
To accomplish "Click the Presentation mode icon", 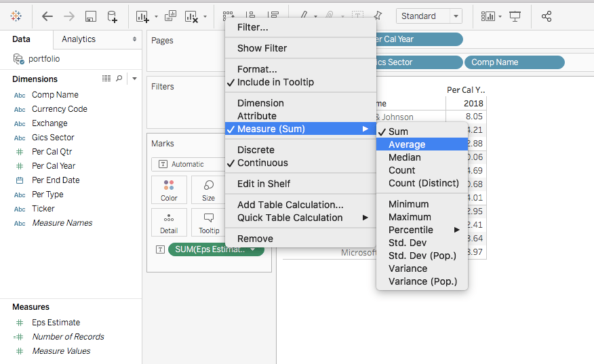I will (515, 16).
